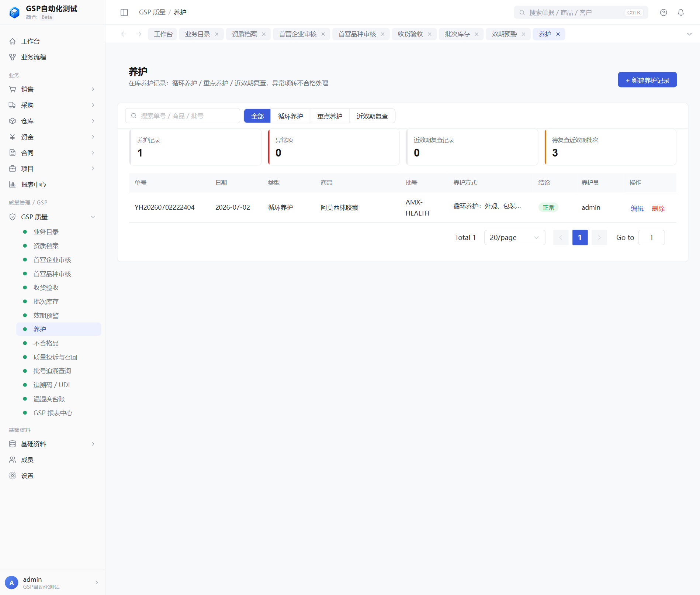Click the admin avatar icon
This screenshot has height=595, width=700.
click(11, 582)
